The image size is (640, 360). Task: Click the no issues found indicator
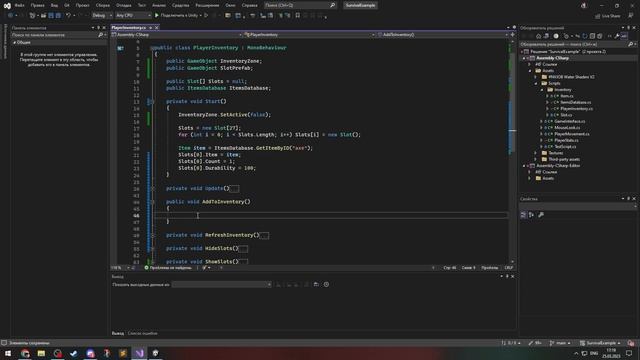168,268
